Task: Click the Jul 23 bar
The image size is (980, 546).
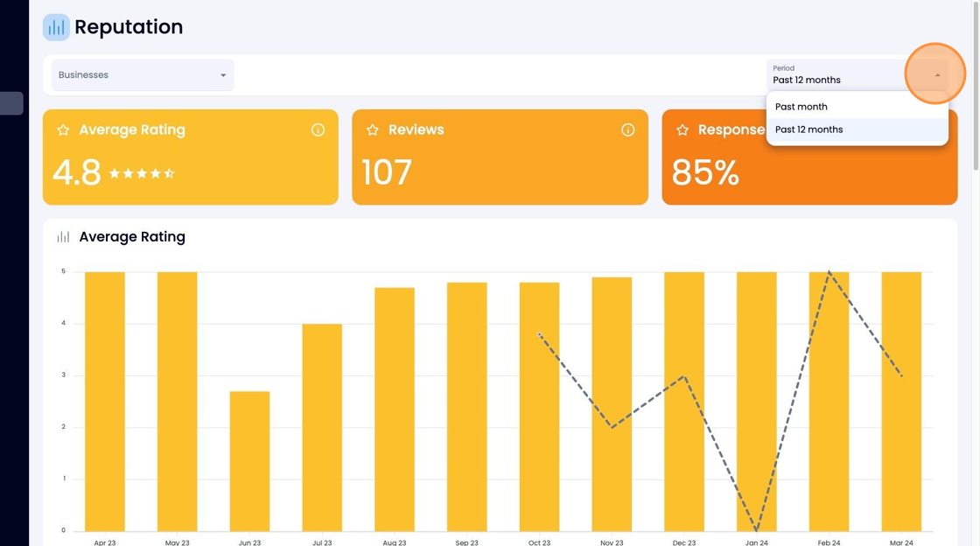Action: pos(322,427)
